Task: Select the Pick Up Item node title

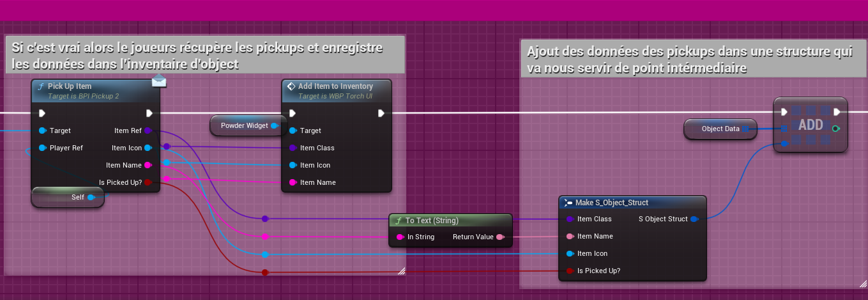Action: coord(70,86)
